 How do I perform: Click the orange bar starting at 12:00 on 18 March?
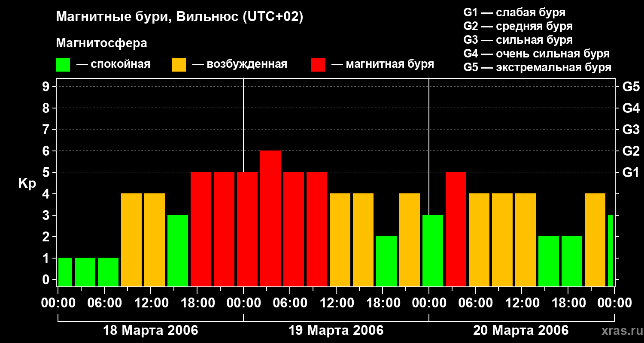(155, 240)
